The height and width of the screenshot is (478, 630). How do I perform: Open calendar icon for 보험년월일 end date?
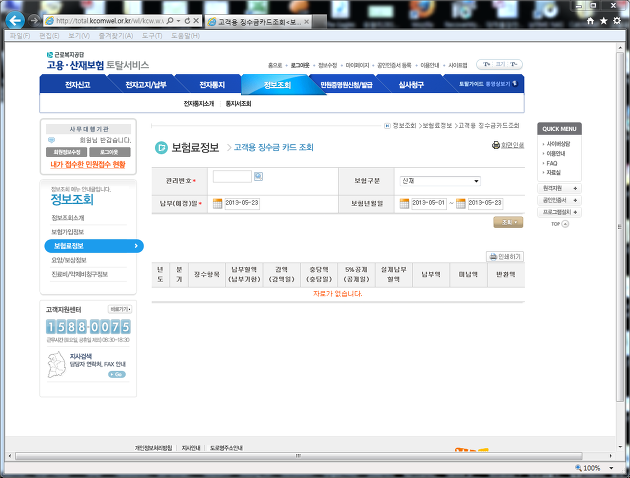click(x=460, y=203)
